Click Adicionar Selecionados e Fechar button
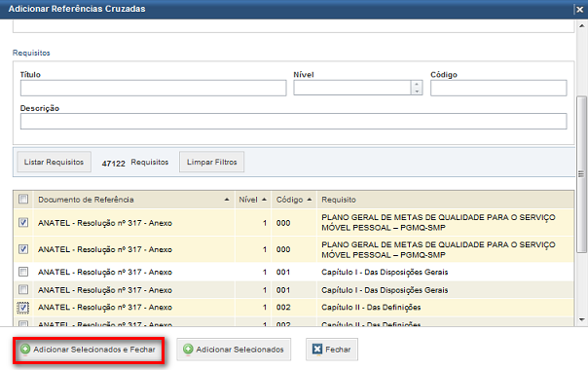Image resolution: width=588 pixels, height=370 pixels. [x=89, y=350]
